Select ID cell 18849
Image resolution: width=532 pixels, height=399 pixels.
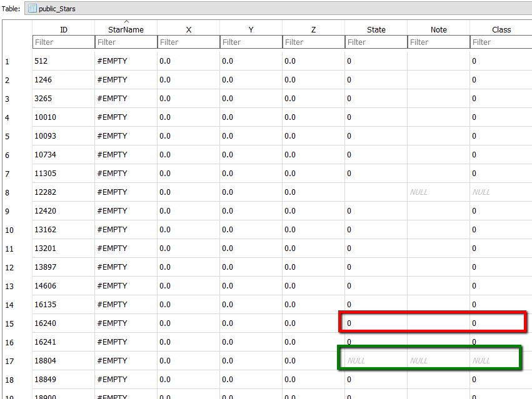coord(63,380)
